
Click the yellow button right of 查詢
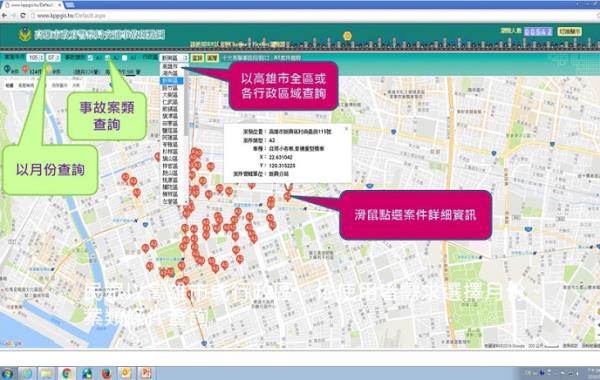212,58
